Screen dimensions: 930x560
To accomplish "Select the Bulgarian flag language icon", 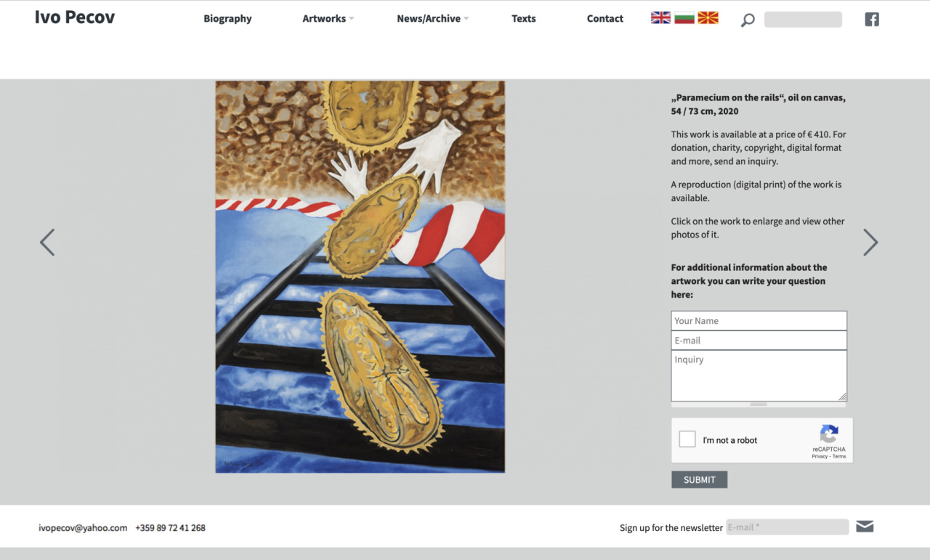I will click(684, 18).
